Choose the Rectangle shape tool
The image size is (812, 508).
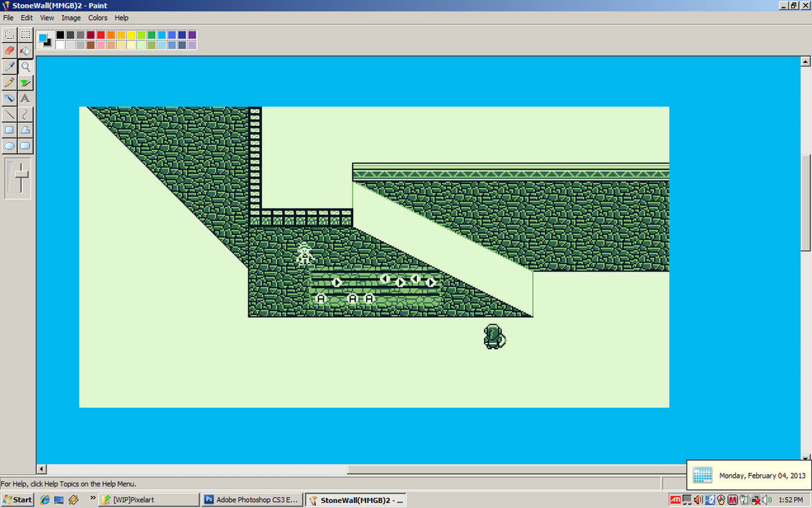point(9,130)
